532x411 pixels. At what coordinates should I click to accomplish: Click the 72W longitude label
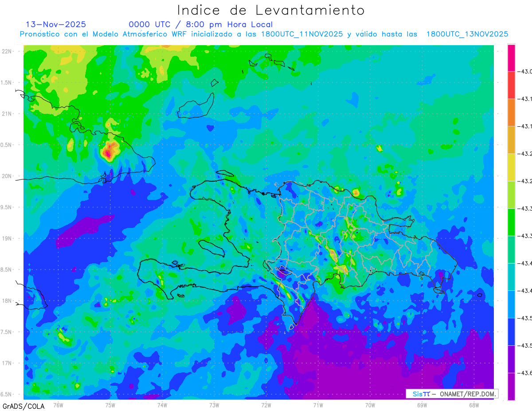coord(266,405)
